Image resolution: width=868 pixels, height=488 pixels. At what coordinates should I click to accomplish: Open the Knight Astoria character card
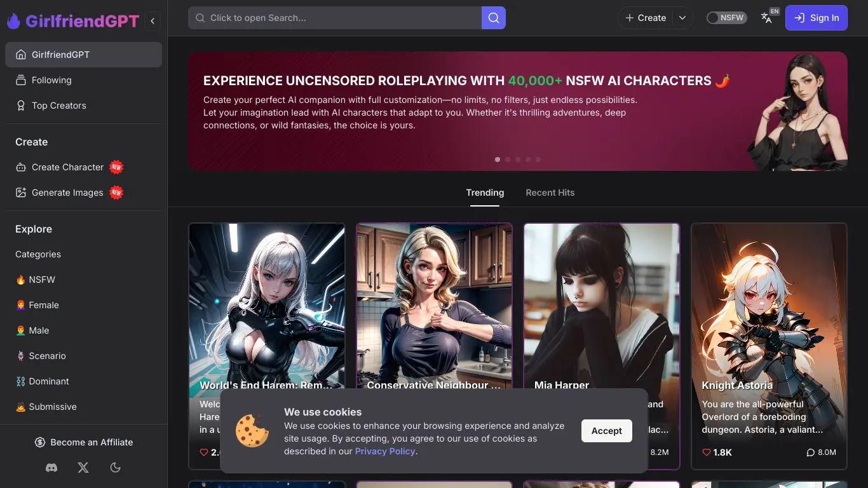[x=769, y=346]
